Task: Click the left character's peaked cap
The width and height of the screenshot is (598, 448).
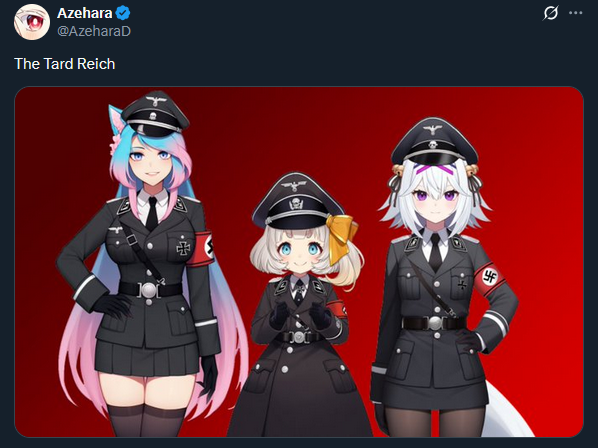Action: point(155,114)
